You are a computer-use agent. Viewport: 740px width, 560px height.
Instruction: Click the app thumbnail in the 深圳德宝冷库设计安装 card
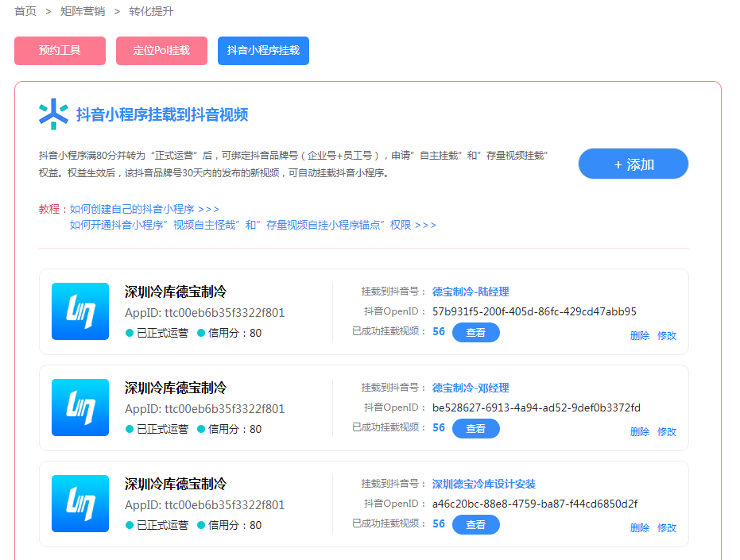click(80, 504)
